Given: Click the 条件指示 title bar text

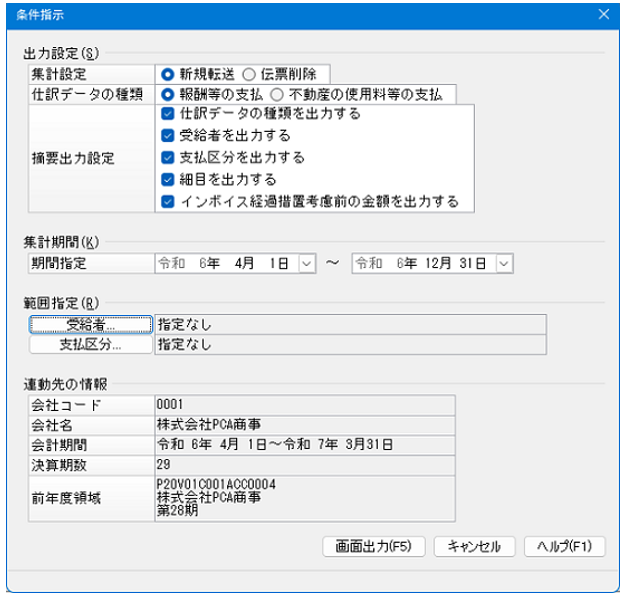Looking at the screenshot, I should [x=40, y=15].
